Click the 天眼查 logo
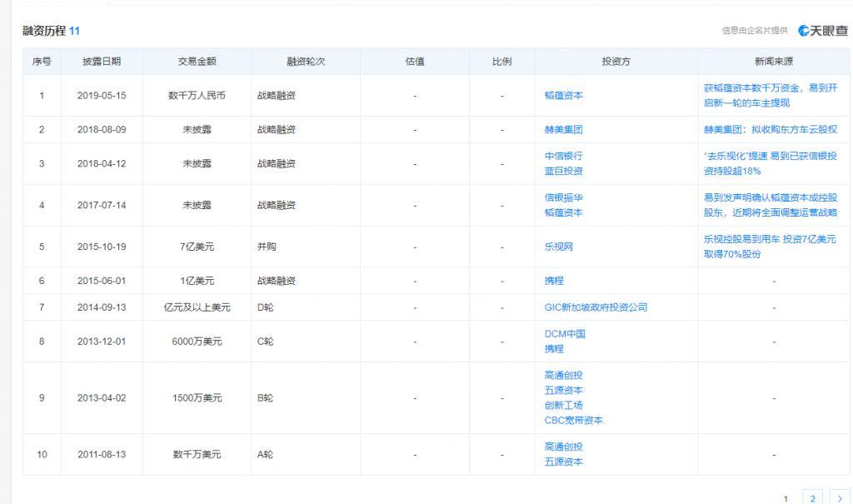This screenshot has width=853, height=504. click(x=823, y=31)
